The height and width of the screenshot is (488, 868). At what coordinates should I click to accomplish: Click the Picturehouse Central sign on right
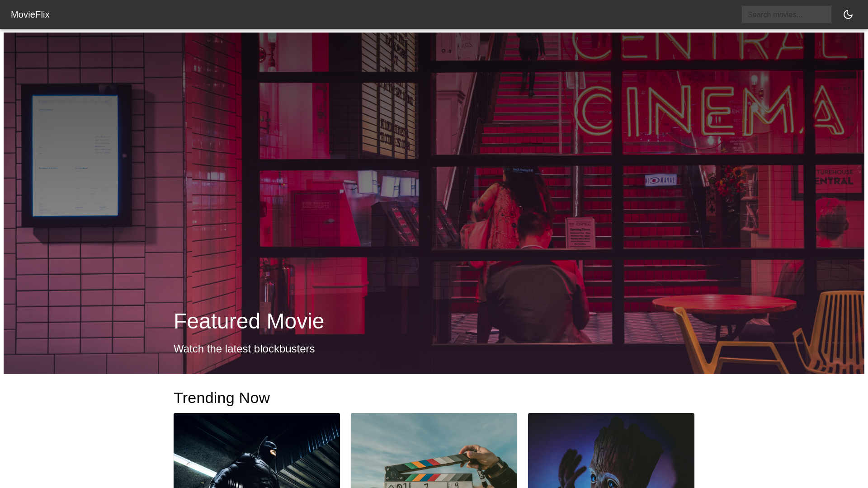click(x=834, y=177)
